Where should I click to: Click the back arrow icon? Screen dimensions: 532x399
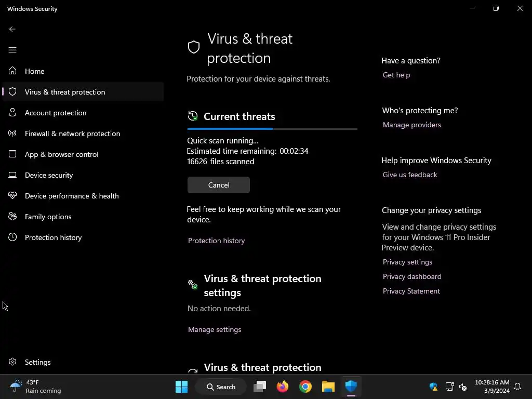tap(12, 29)
